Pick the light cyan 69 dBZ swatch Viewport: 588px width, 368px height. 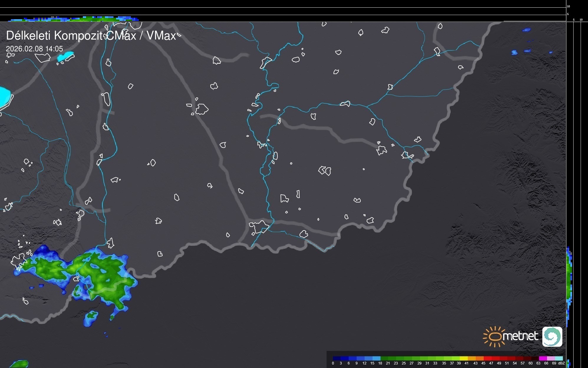coord(559,358)
